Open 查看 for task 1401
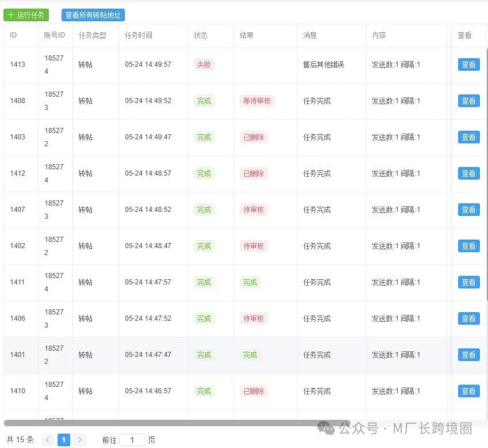Screen dimensions: 488x448 tap(468, 355)
